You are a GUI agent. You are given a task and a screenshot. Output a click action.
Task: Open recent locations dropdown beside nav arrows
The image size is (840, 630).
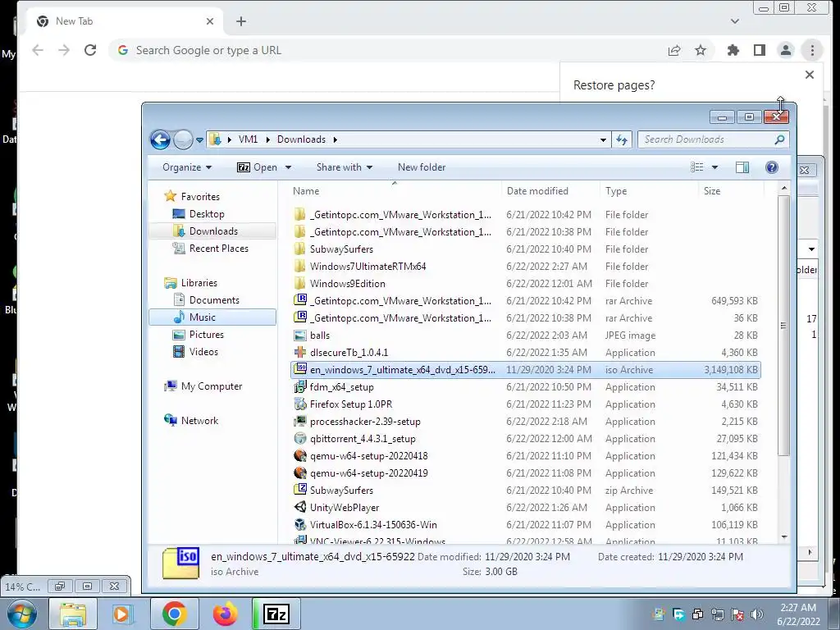[199, 139]
